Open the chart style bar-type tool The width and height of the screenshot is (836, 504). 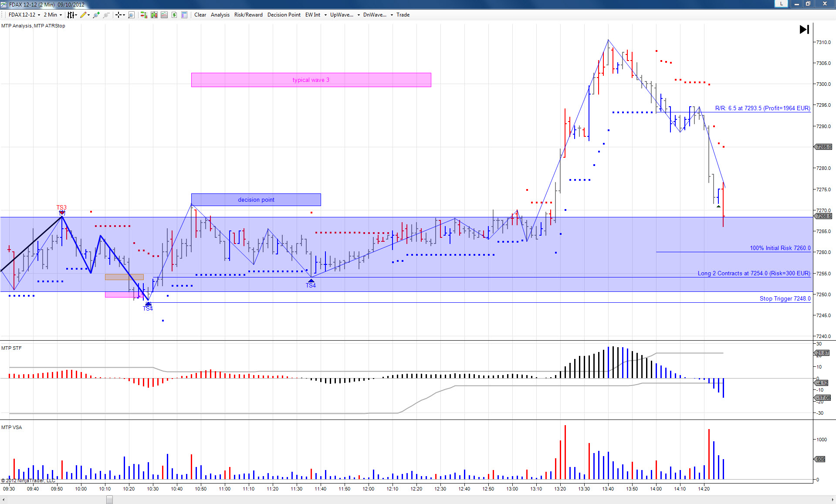click(71, 15)
